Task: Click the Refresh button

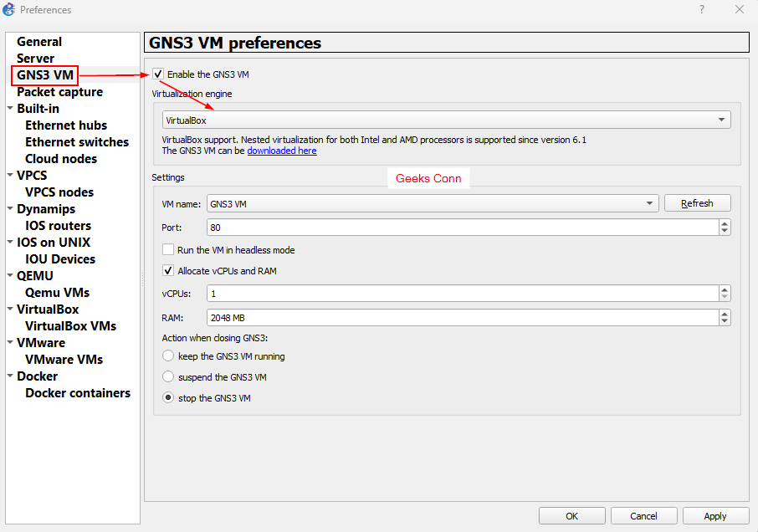Action: click(x=697, y=202)
